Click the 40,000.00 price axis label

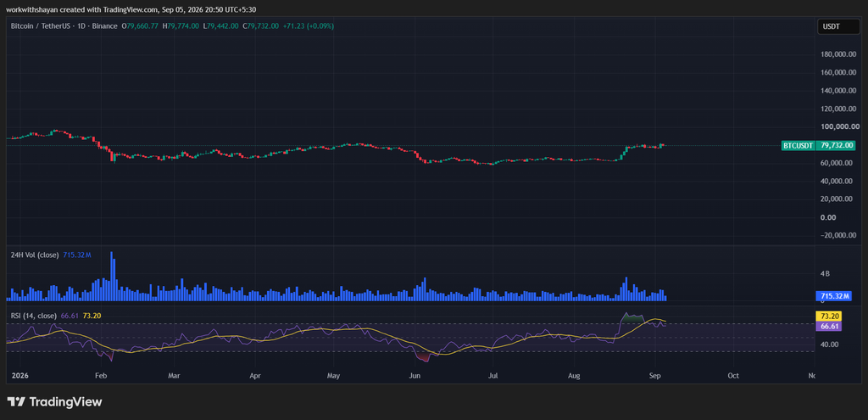click(836, 182)
